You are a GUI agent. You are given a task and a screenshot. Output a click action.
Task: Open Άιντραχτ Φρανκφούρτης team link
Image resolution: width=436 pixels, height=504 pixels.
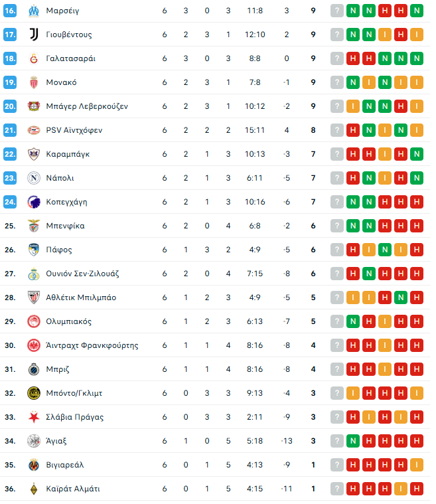click(92, 345)
